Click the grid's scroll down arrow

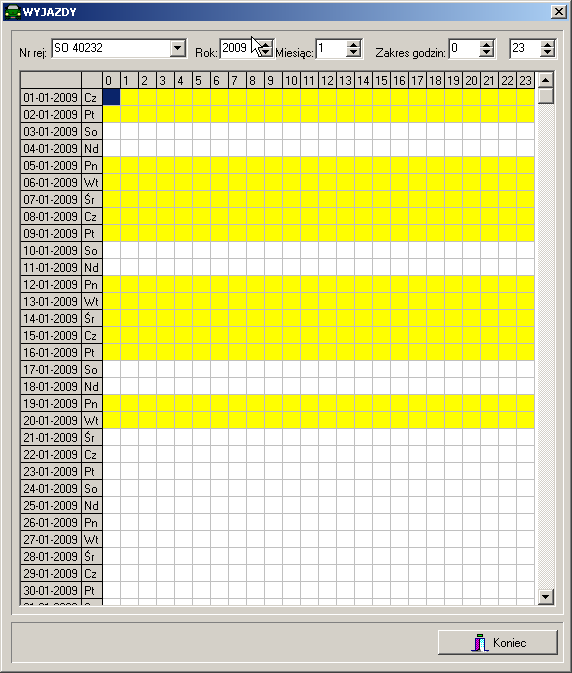(x=545, y=596)
